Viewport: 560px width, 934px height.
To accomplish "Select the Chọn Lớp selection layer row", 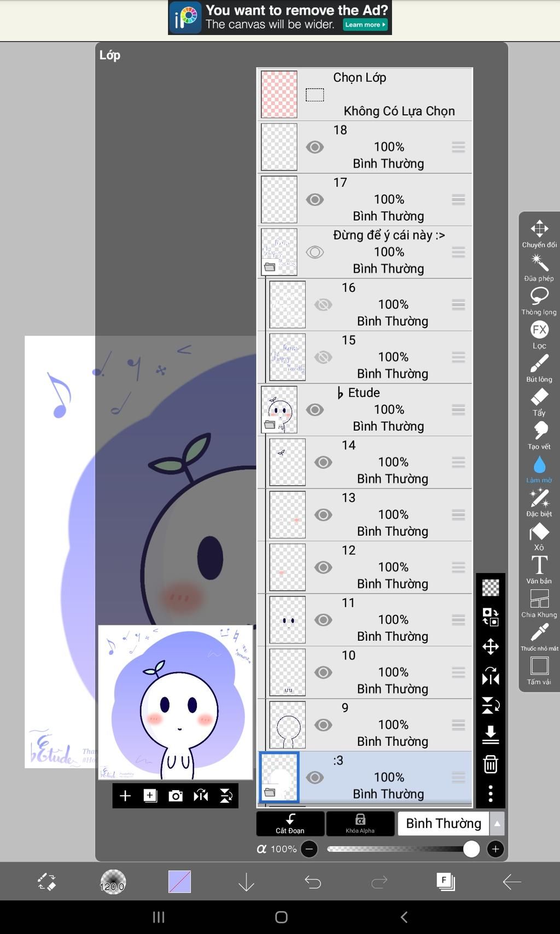I will [365, 94].
